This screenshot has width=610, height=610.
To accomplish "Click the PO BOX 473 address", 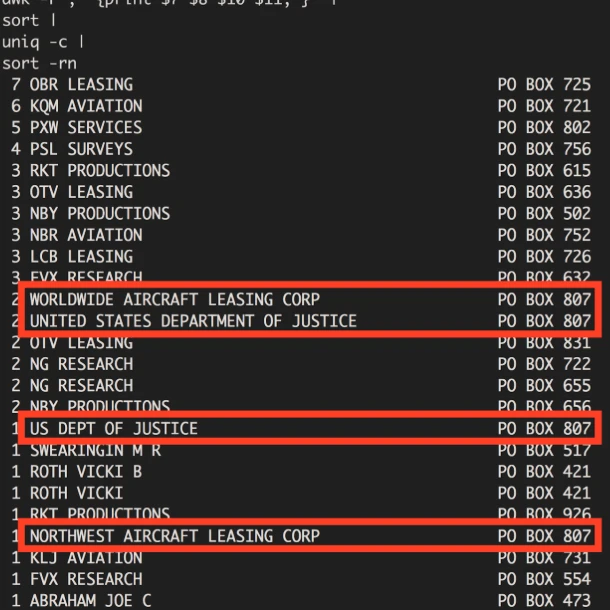I will point(544,600).
